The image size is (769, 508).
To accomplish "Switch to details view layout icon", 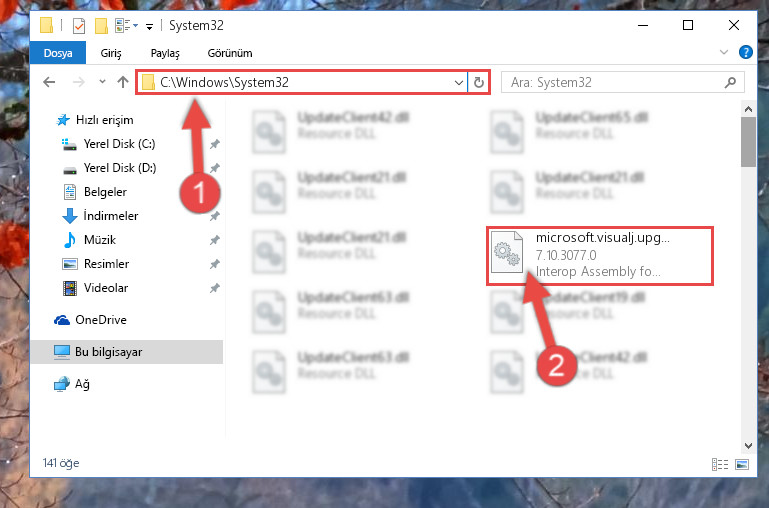I will 720,464.
